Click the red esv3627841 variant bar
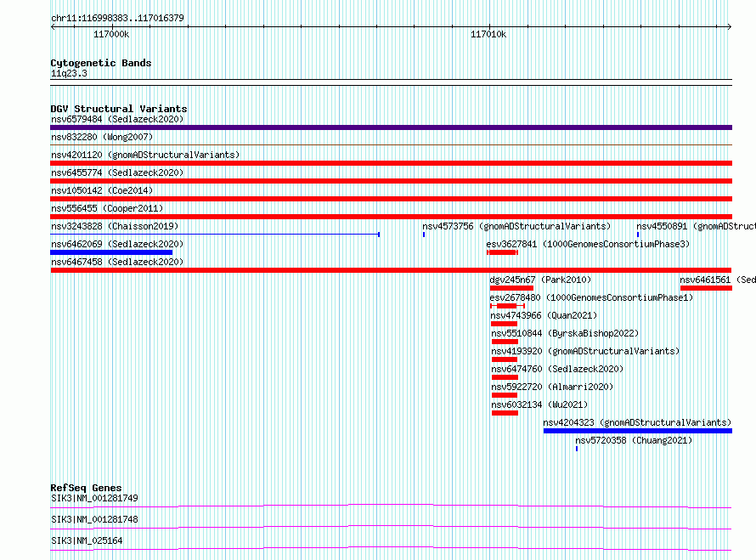 502,252
